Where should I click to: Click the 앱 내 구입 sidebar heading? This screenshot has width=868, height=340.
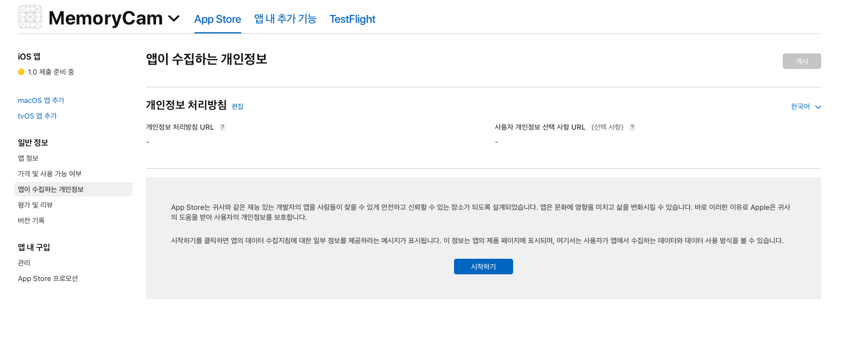click(34, 247)
